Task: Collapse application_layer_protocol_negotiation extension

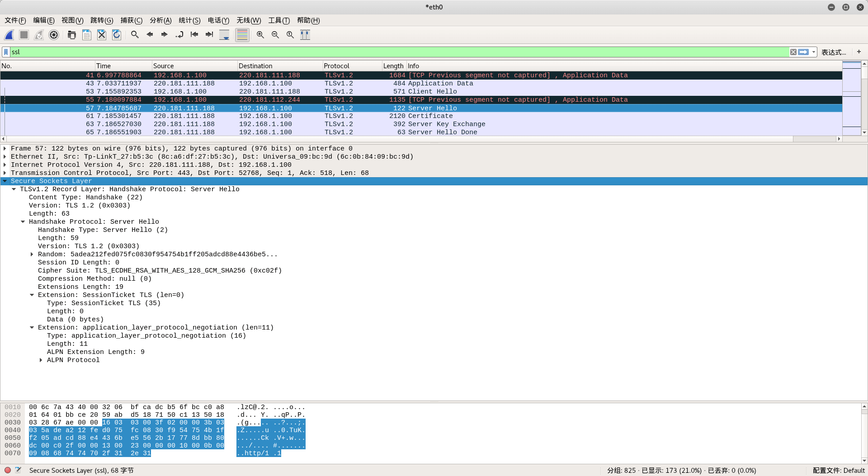Action: pyautogui.click(x=32, y=327)
